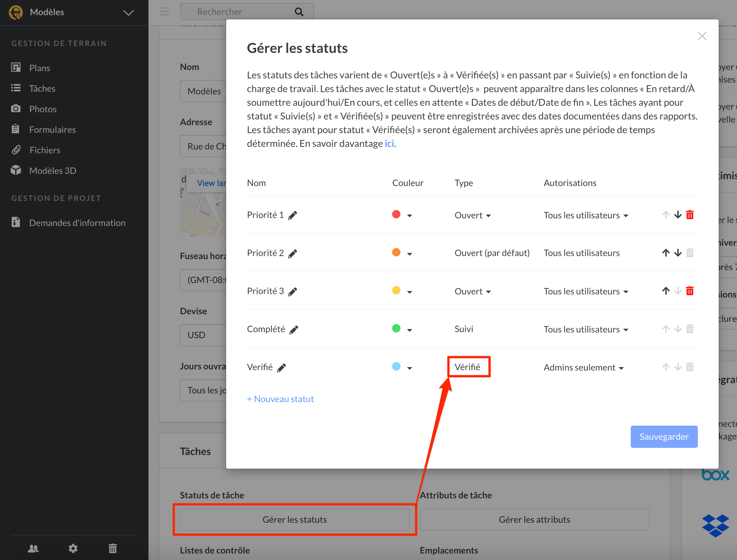The height and width of the screenshot is (560, 737).
Task: Open the Ouvert type dropdown for Priorité 1
Action: coord(473,215)
